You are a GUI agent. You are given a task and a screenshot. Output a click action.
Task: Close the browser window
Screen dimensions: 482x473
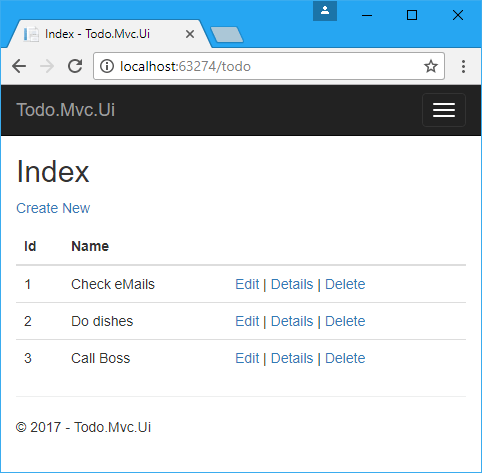(x=458, y=15)
